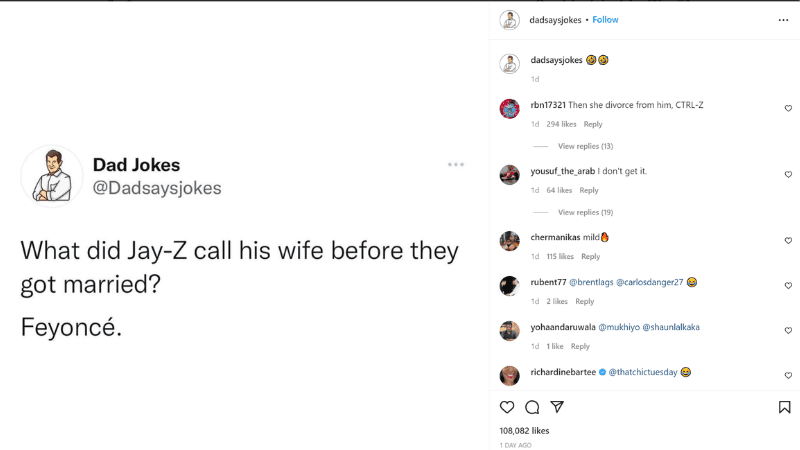Share the post via paper plane icon
The height and width of the screenshot is (450, 800).
click(558, 407)
